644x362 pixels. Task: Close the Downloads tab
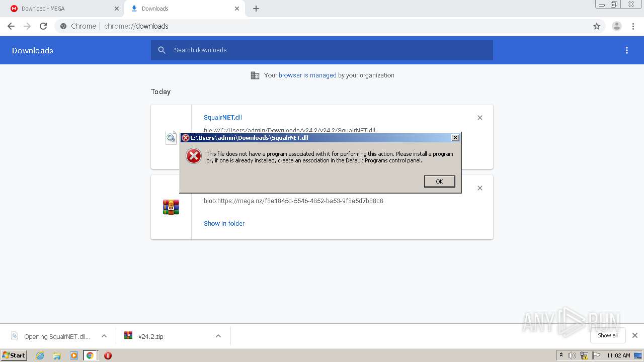point(237,9)
